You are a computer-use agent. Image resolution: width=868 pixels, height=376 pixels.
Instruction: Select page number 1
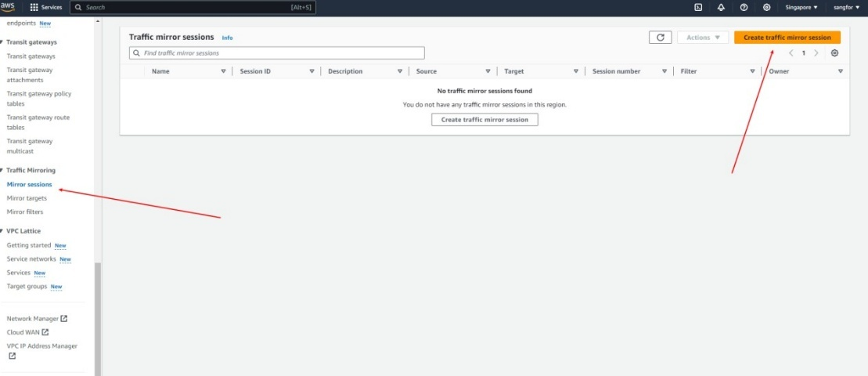804,53
